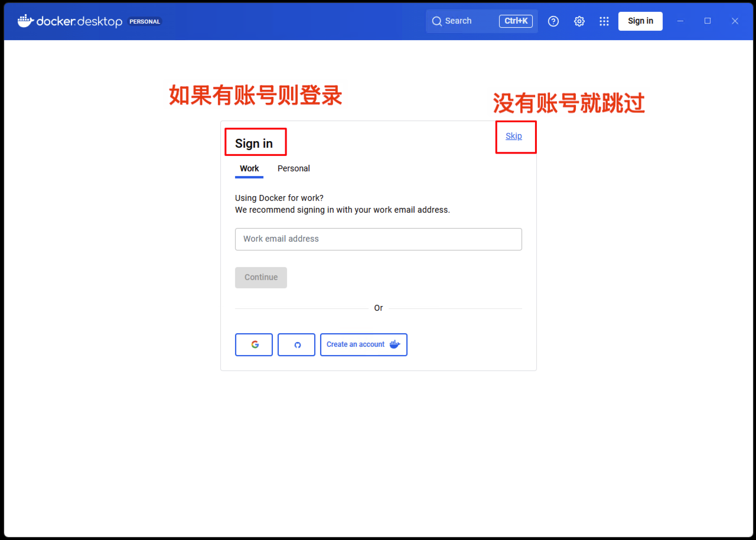Click the Continue button
The width and height of the screenshot is (756, 540).
coord(261,278)
